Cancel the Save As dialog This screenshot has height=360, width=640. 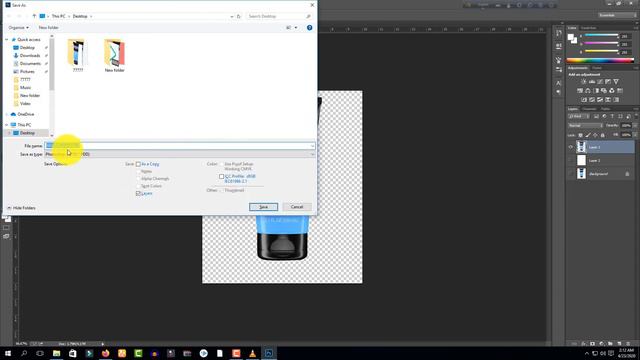(297, 207)
